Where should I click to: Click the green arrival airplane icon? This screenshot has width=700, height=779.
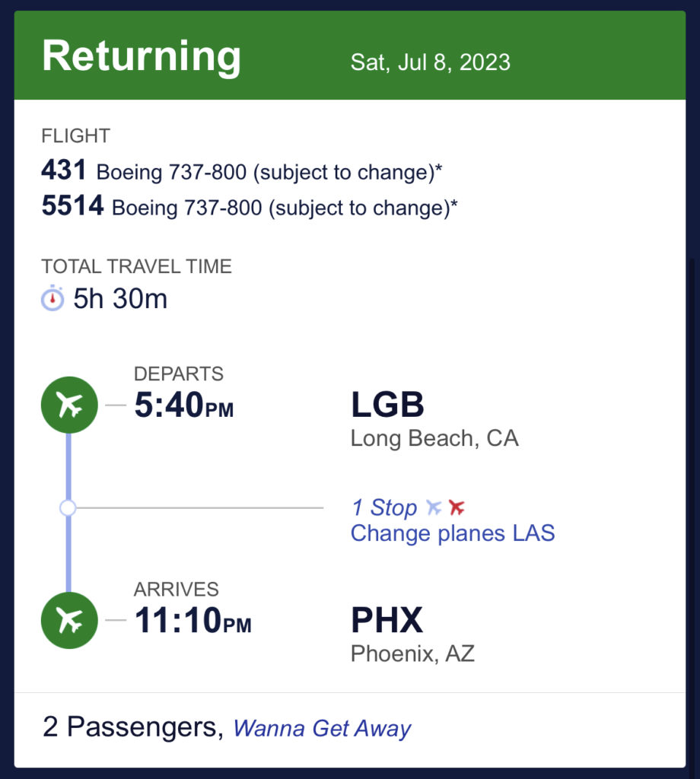click(x=69, y=620)
